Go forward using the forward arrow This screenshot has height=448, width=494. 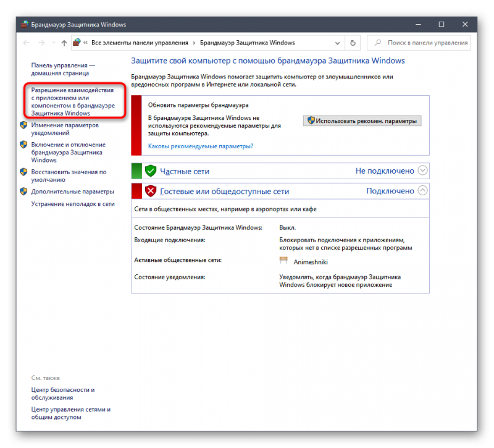click(x=41, y=43)
